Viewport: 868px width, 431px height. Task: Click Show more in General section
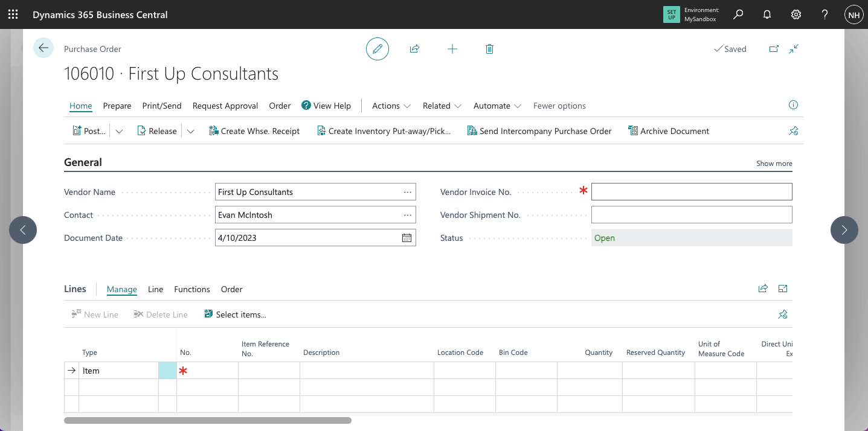(x=774, y=164)
